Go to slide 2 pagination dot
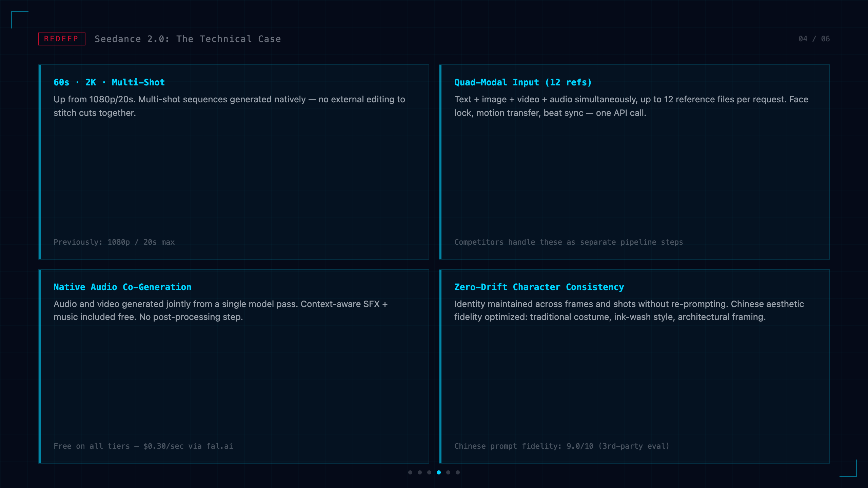The width and height of the screenshot is (868, 488). pyautogui.click(x=420, y=472)
